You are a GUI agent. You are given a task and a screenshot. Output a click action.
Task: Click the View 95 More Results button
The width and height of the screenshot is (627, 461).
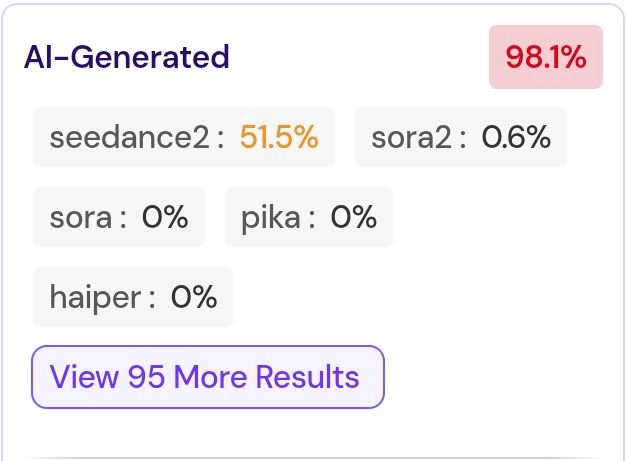point(208,377)
